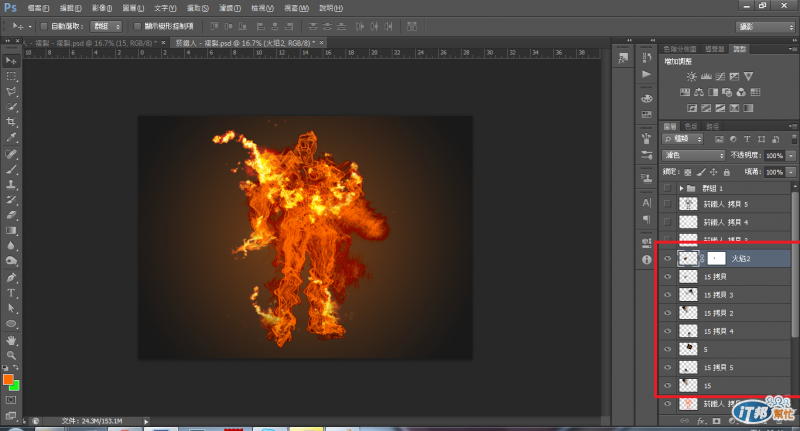This screenshot has width=800, height=431.
Task: Enable the show transform controls checkbox
Action: tap(137, 26)
